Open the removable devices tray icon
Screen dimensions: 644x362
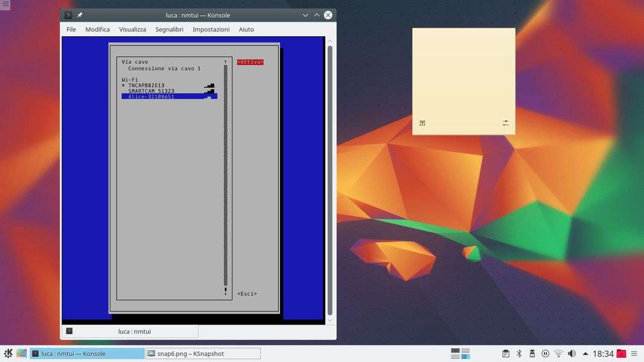532,354
